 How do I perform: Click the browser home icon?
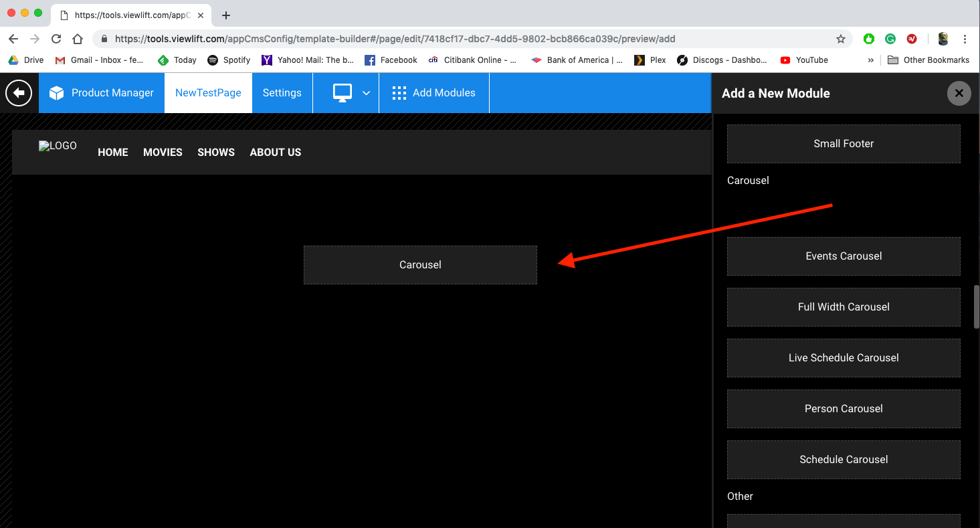point(78,39)
